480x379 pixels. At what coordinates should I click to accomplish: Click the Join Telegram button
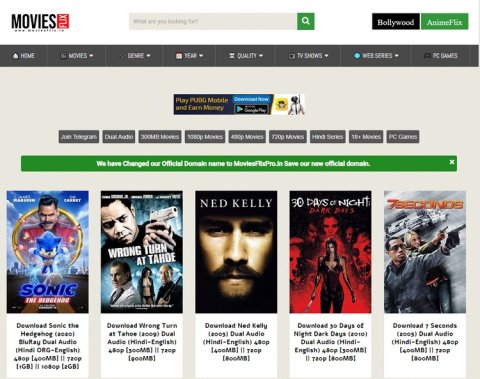point(79,137)
